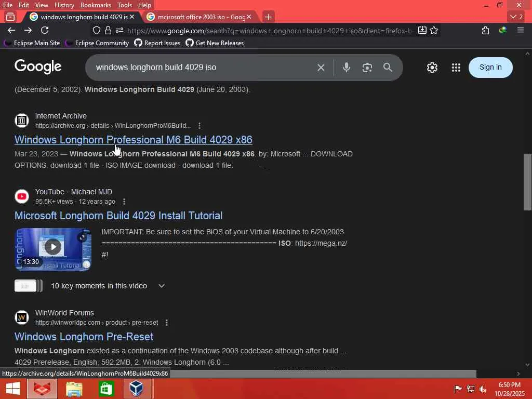Click the site security padlock icon
532x399 pixels.
[x=108, y=31]
